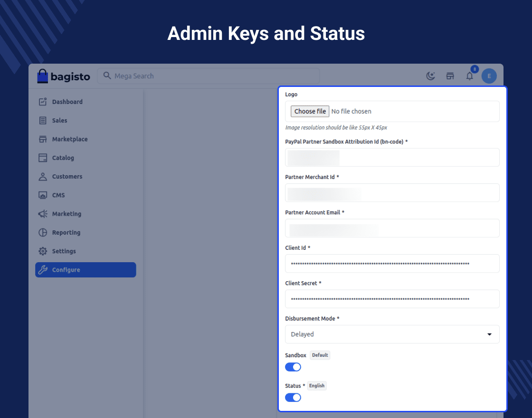
Task: Open the storefront icon in header
Action: pos(450,76)
